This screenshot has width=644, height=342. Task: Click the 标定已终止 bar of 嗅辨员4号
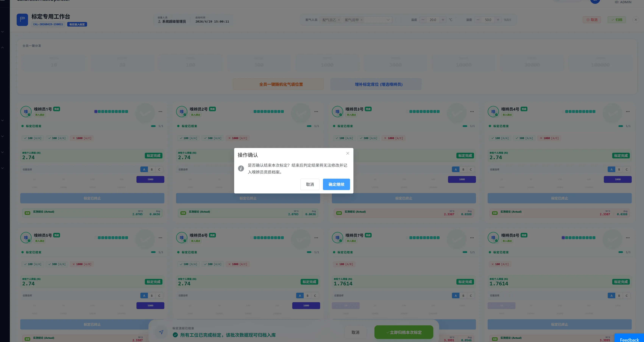point(560,198)
